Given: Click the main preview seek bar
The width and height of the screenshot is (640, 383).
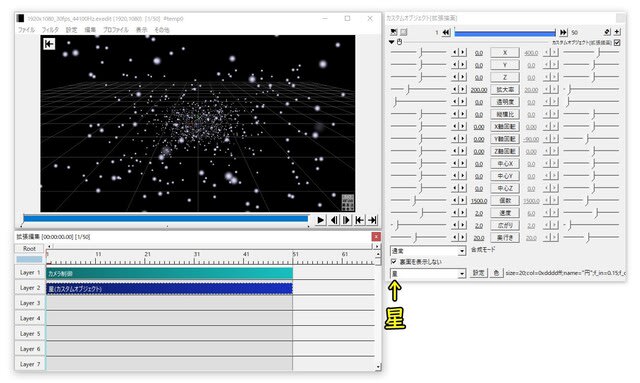Looking at the screenshot, I should click(165, 219).
